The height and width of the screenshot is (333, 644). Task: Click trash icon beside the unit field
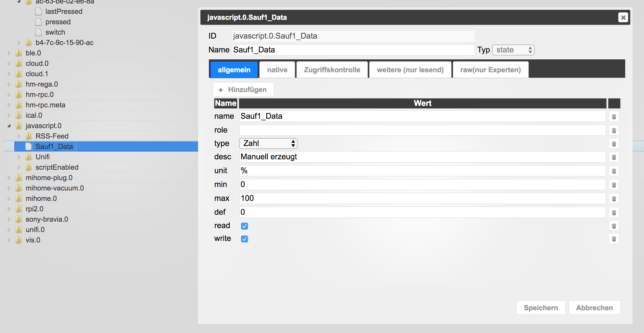point(614,171)
